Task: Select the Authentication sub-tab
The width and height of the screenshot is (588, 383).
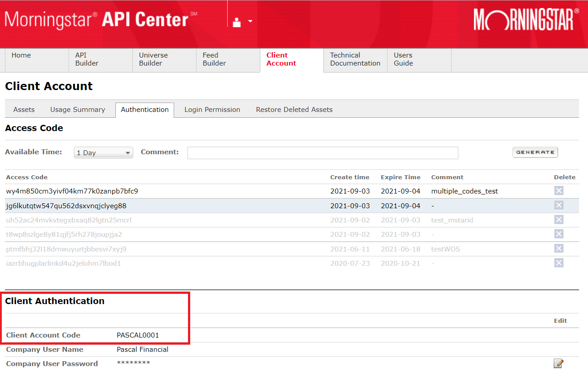Action: click(x=145, y=110)
